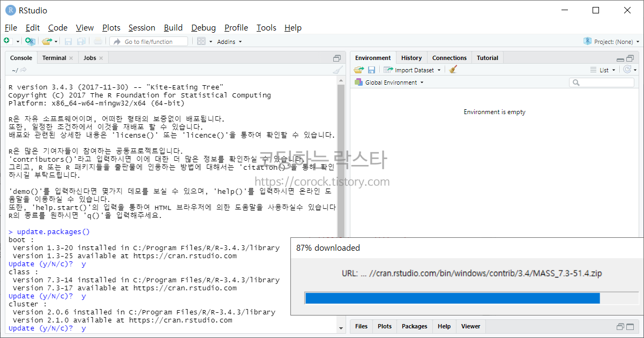
Task: Select the Packages tab
Action: click(415, 326)
